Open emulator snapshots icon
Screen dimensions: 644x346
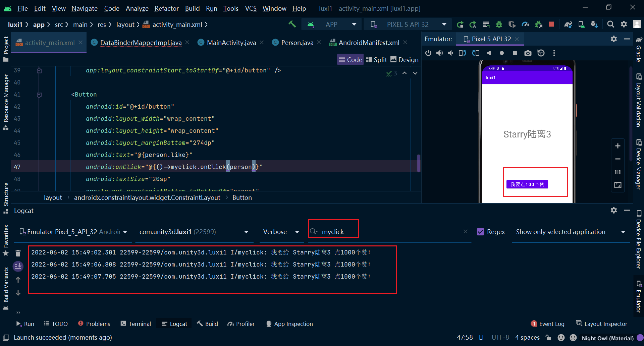tap(541, 53)
